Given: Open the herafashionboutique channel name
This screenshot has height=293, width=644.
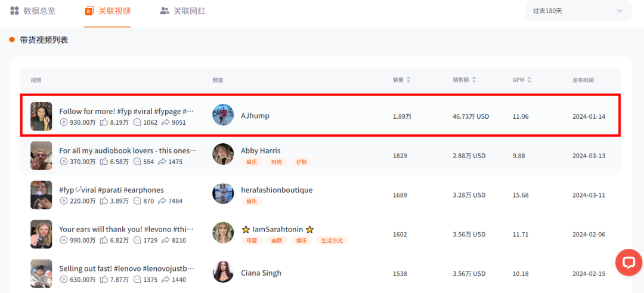Looking at the screenshot, I should (277, 190).
